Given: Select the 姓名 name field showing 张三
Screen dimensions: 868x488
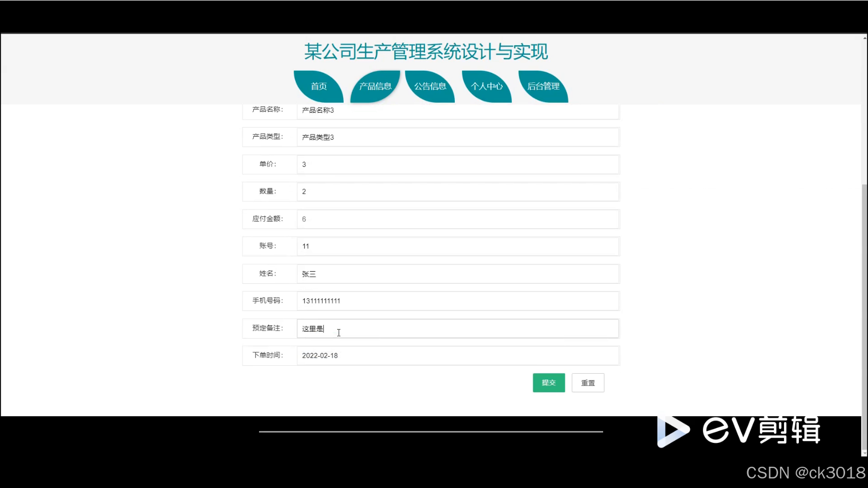Looking at the screenshot, I should click(457, 273).
